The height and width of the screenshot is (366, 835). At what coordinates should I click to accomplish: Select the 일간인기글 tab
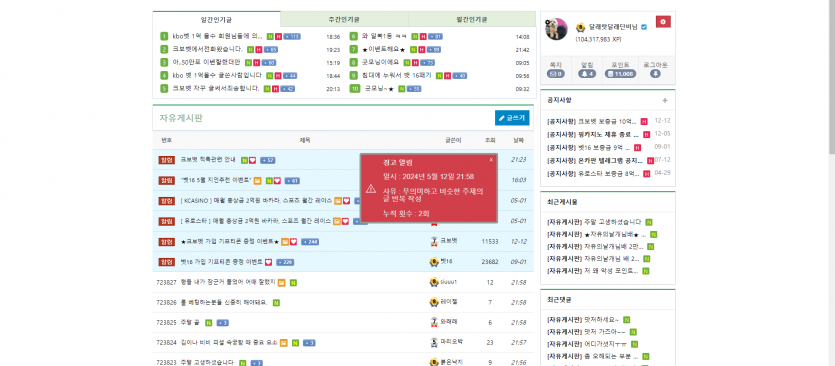[216, 19]
